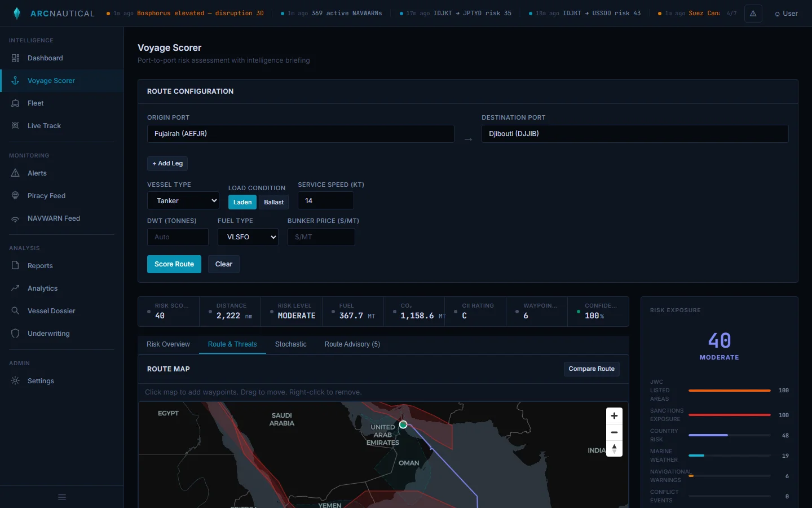Screen dimensions: 812x508
Task: Select the Fleet ship icon in the sidebar
Action: tap(16, 103)
